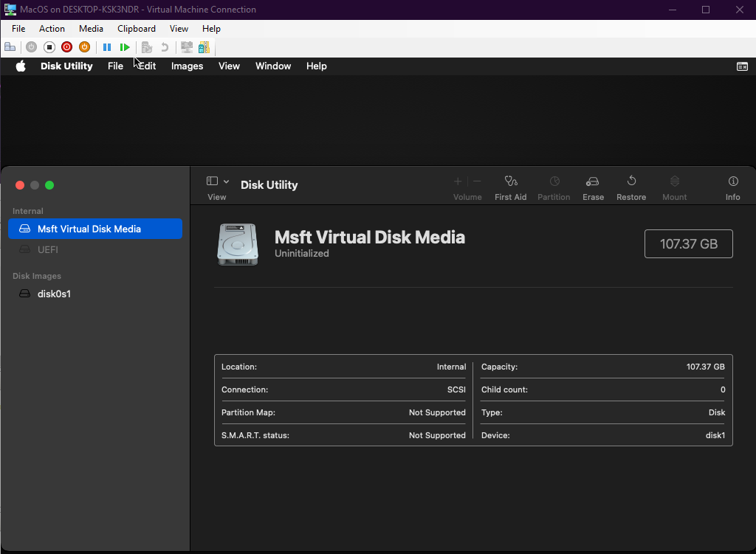The width and height of the screenshot is (756, 554).
Task: Select disk0s1 under Disk Images
Action: [54, 294]
